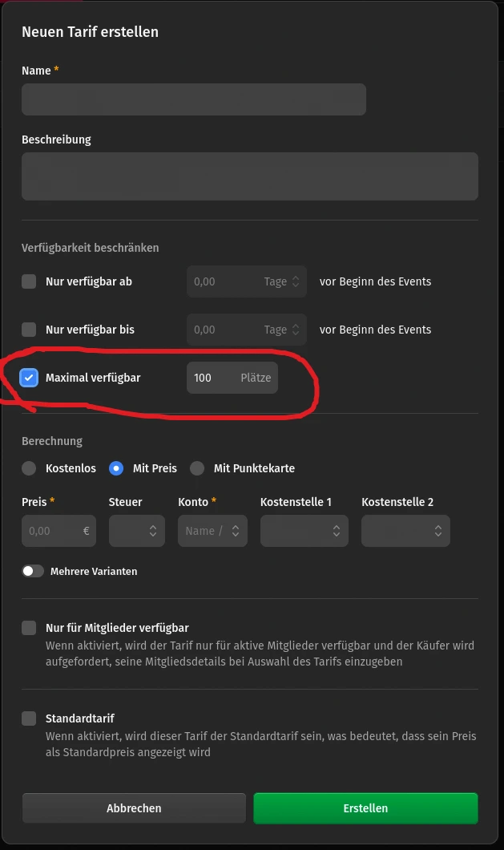Open the Steuer dropdown
The image size is (504, 850).
(x=136, y=531)
